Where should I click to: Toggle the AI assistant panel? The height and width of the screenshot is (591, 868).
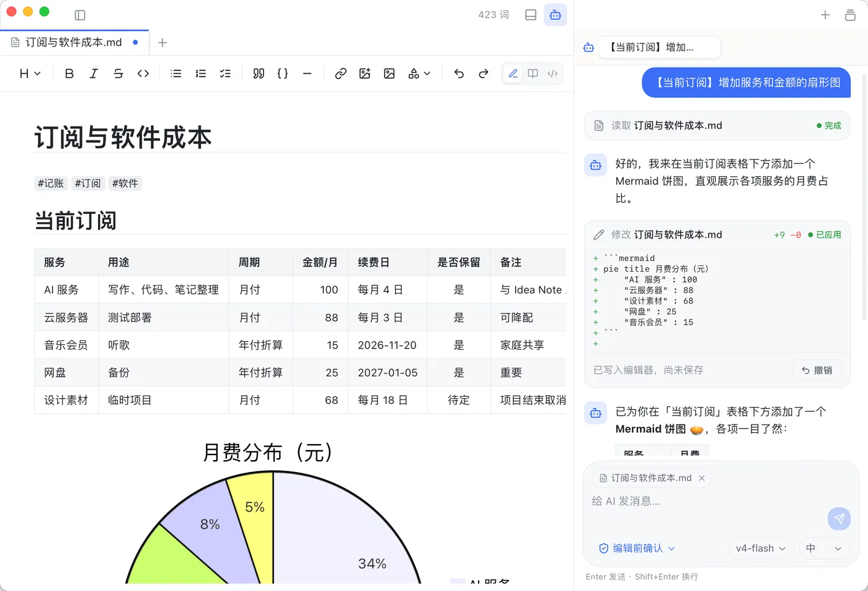tap(556, 15)
